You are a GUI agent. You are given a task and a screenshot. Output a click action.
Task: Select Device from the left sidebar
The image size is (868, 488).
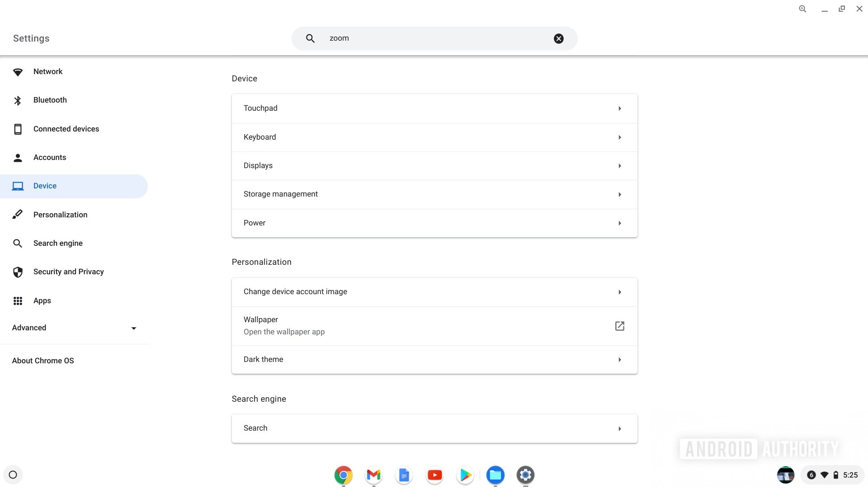coord(45,185)
